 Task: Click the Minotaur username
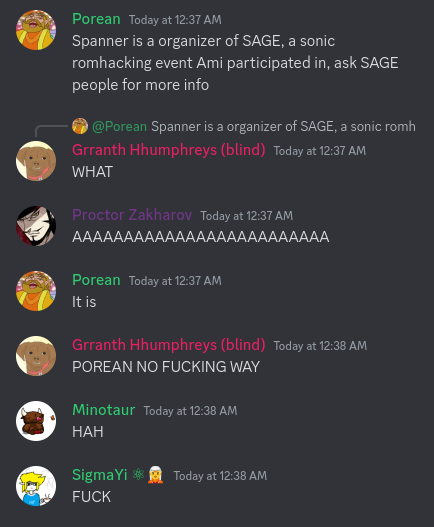click(104, 410)
